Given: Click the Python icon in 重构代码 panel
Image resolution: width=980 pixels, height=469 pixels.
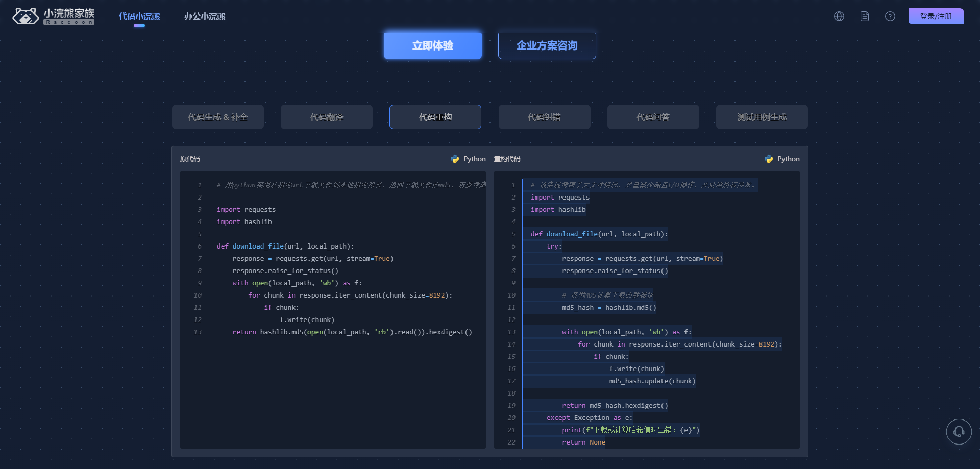Looking at the screenshot, I should 769,159.
